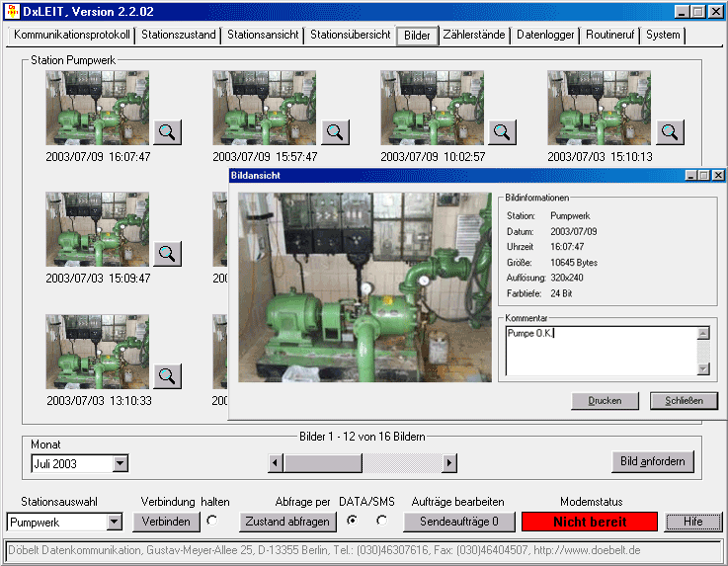Click the image pager scrollbar thumb

pos(323,463)
